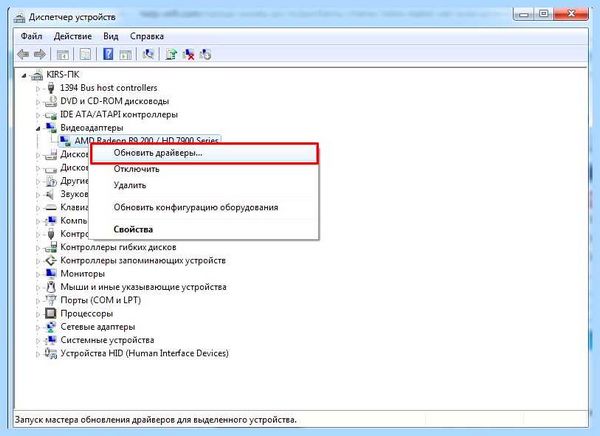This screenshot has width=600, height=436.
Task: Click the Другие row question-mark icon
Action: point(51,181)
